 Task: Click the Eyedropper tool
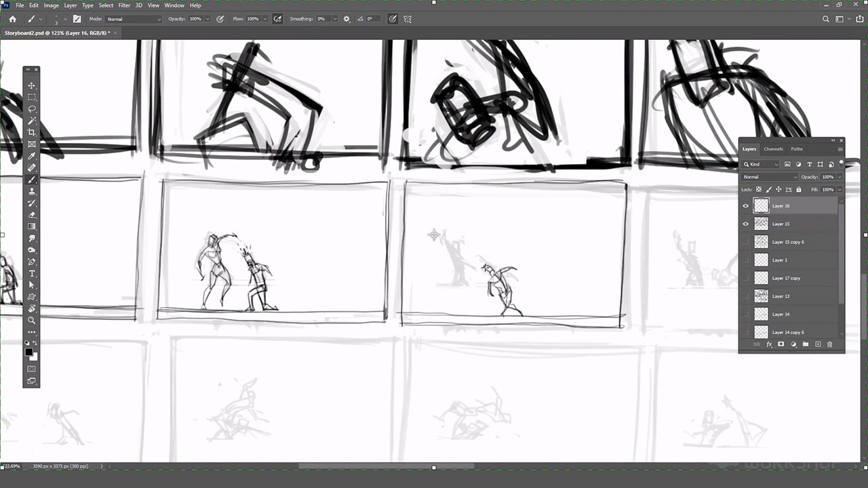click(x=32, y=156)
